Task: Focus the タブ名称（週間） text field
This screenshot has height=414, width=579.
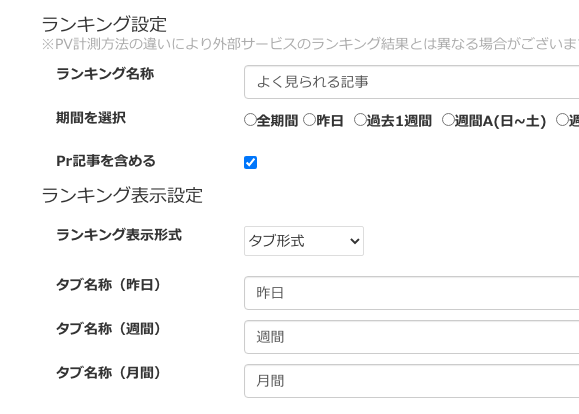Action: point(411,337)
